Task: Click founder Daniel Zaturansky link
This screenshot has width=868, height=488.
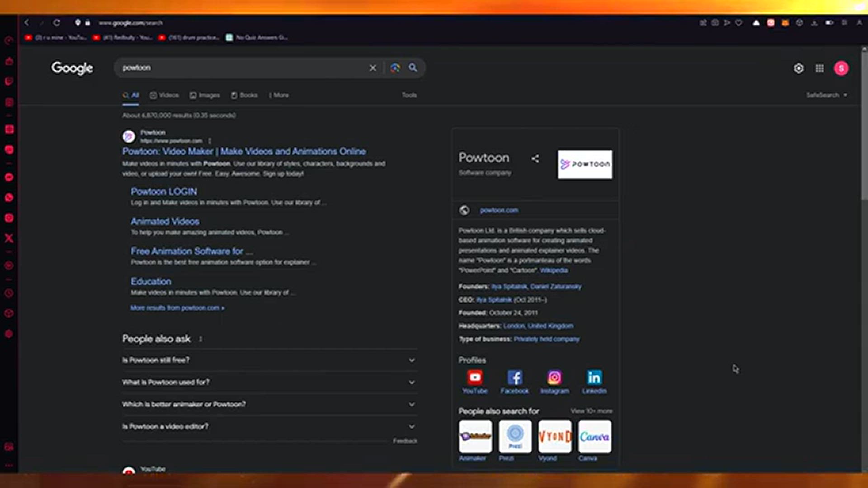Action: click(x=556, y=286)
